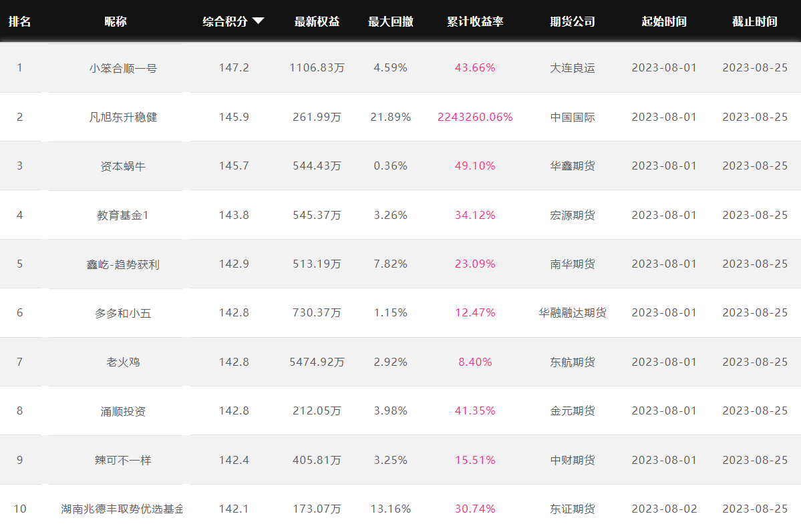Screen dimensions: 801x532
Task: Click the 中财期货 company cell
Action: (573, 460)
